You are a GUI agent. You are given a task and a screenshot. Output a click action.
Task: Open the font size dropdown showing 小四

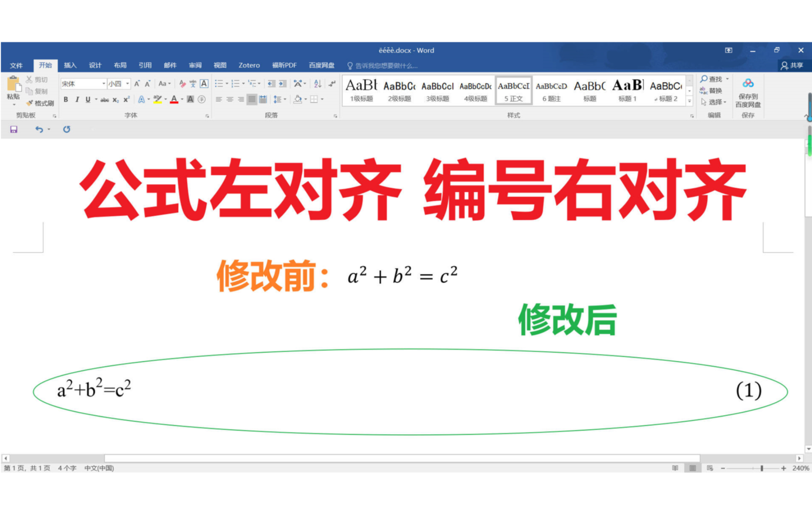(127, 84)
